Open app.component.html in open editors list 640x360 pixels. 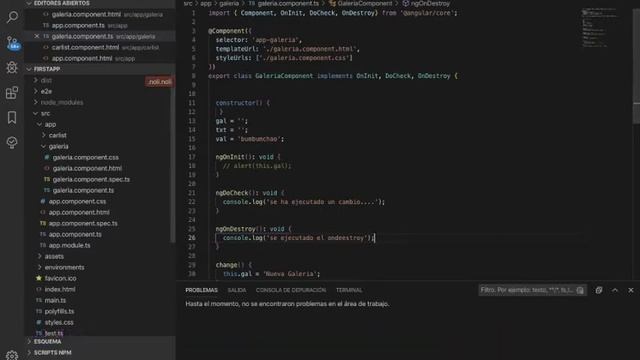coord(82,58)
